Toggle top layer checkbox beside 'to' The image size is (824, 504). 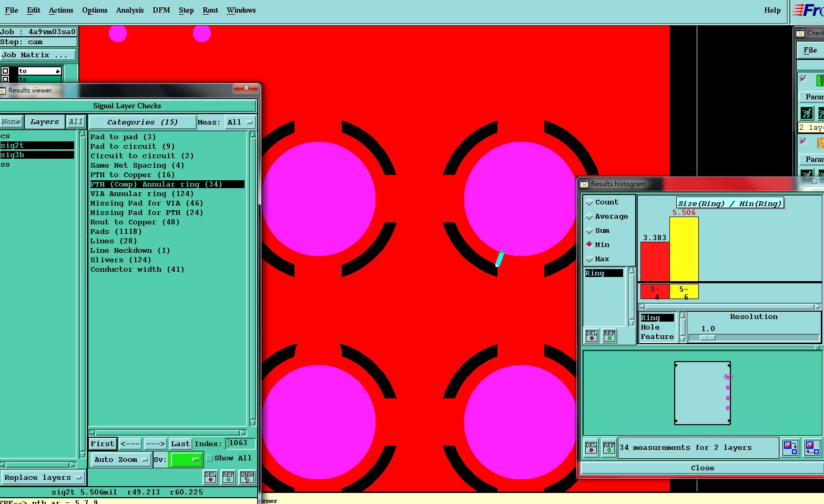coord(5,71)
